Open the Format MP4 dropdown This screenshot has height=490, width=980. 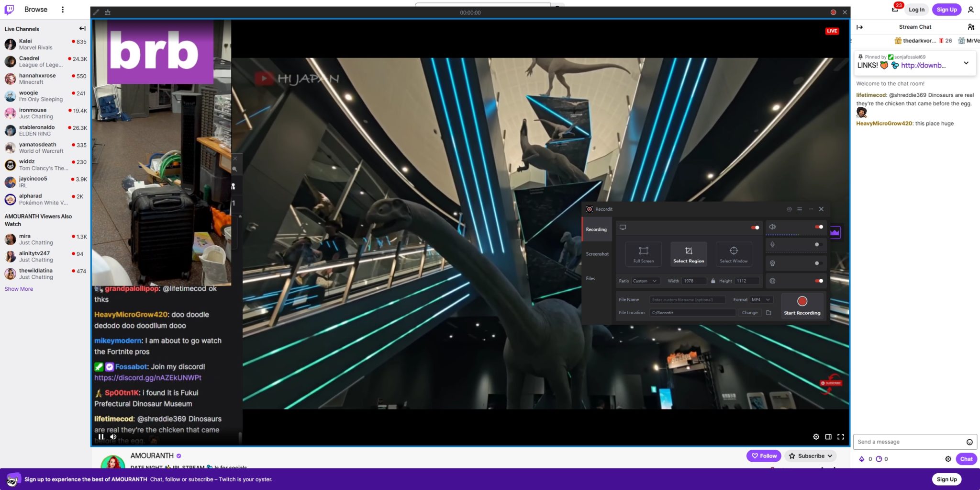pyautogui.click(x=761, y=300)
